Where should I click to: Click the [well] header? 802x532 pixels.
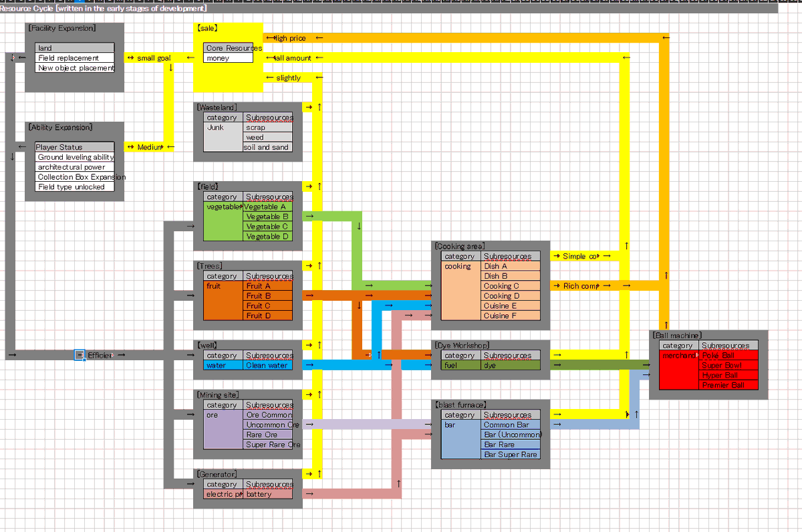point(207,346)
